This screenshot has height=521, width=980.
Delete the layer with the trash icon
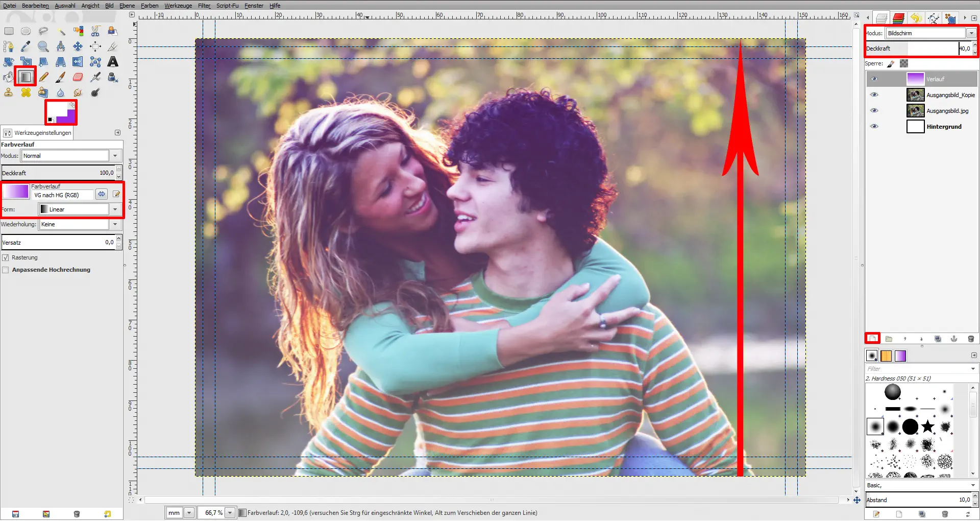971,339
